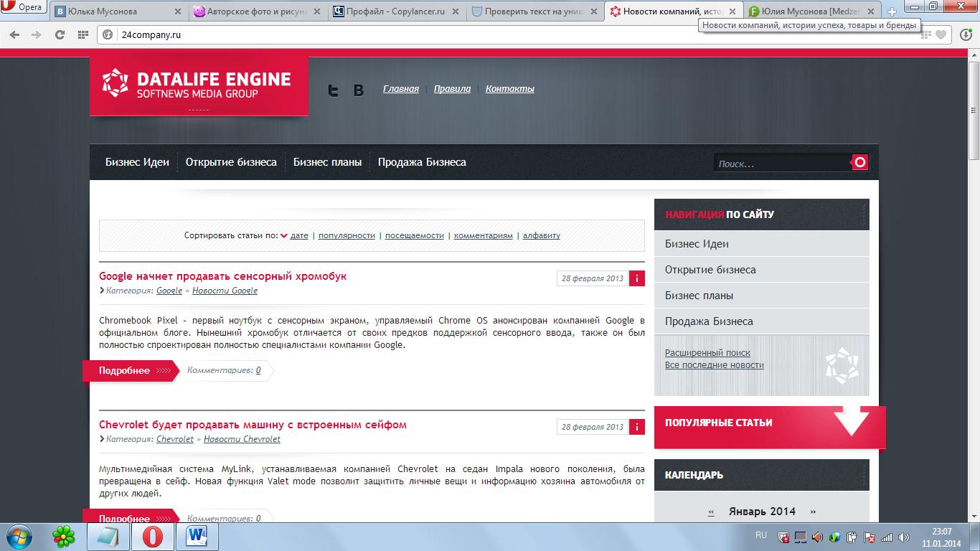Go to the Главная header link
The height and width of the screenshot is (551, 980).
[x=401, y=89]
